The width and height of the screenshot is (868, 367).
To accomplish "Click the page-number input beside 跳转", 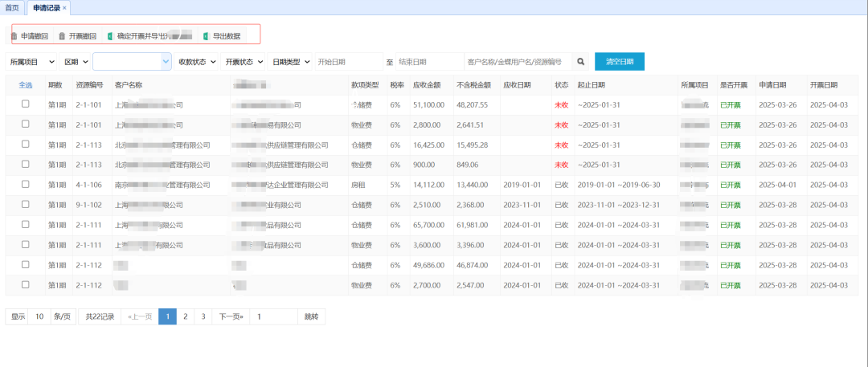I will pos(274,316).
